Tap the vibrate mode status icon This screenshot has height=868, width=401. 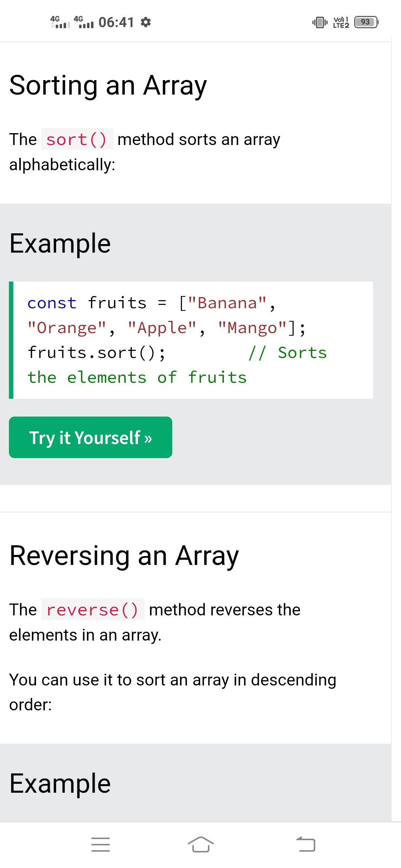(x=320, y=22)
